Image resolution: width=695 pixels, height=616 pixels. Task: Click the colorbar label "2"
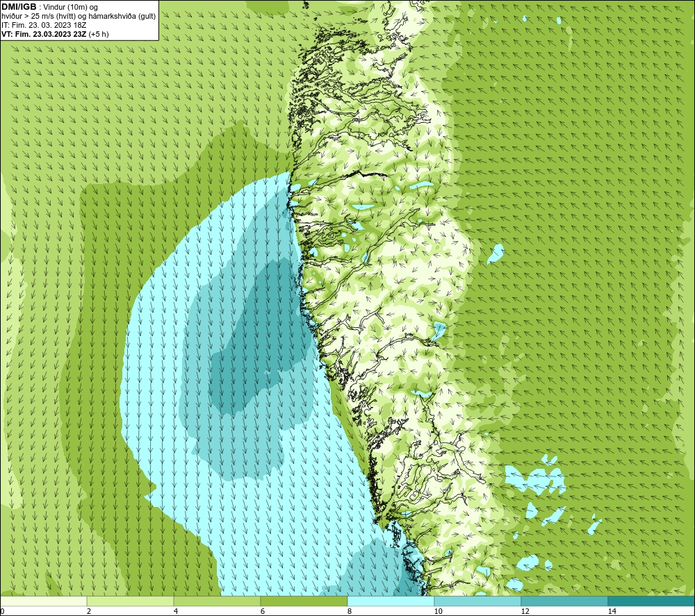click(89, 612)
